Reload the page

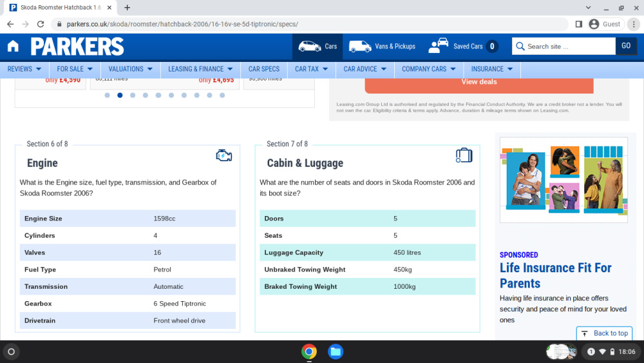click(x=40, y=25)
